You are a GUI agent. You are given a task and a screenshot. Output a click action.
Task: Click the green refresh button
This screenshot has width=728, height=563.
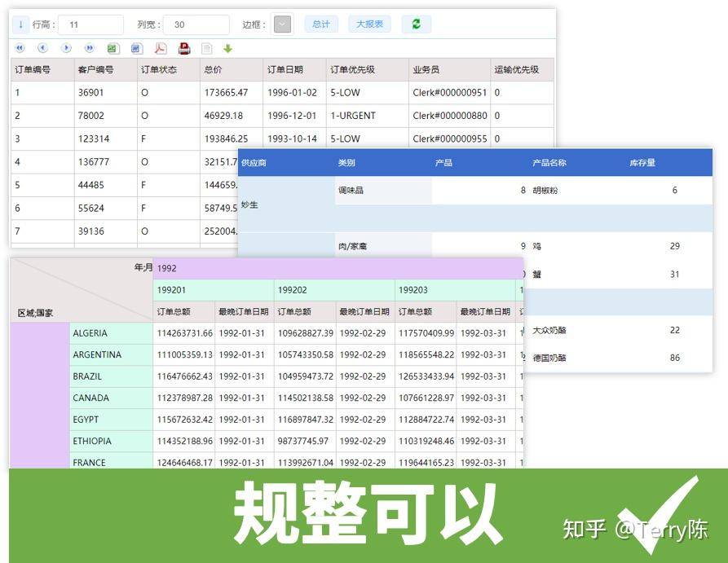pos(416,24)
